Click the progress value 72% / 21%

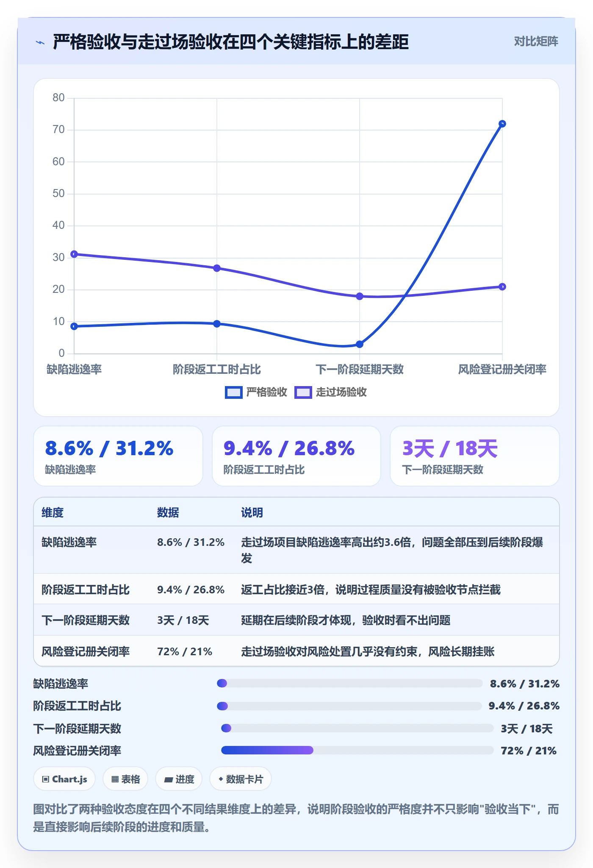(529, 751)
